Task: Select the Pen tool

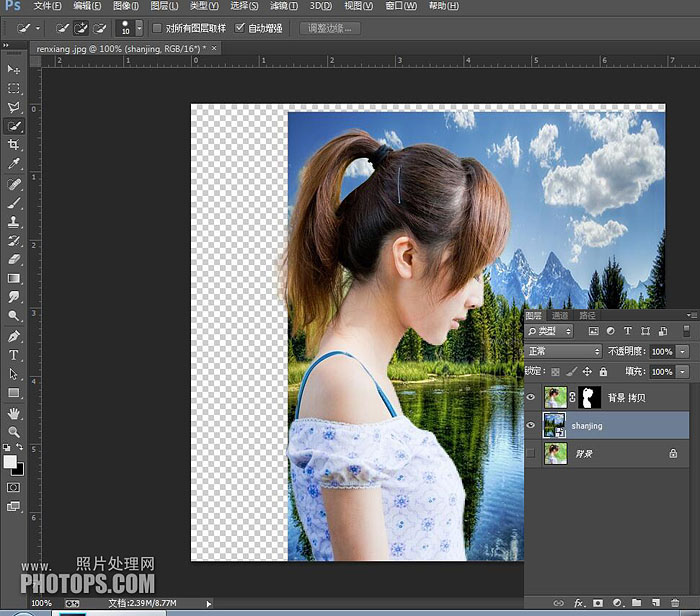Action: coord(13,336)
